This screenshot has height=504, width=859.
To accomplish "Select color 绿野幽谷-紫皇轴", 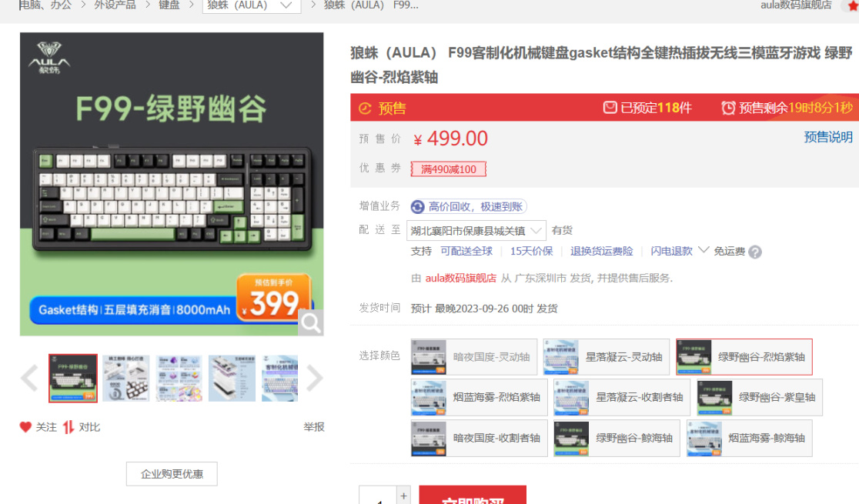I will pyautogui.click(x=759, y=397).
